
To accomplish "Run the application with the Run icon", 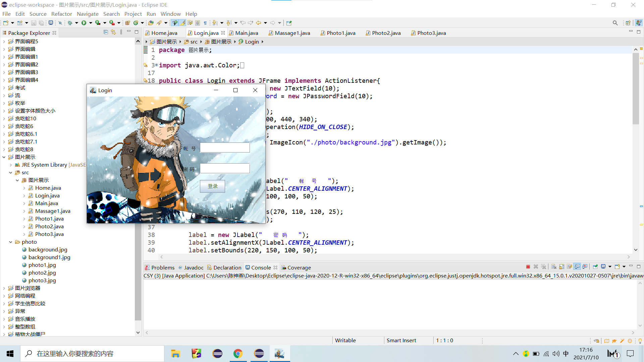I will pos(84,22).
